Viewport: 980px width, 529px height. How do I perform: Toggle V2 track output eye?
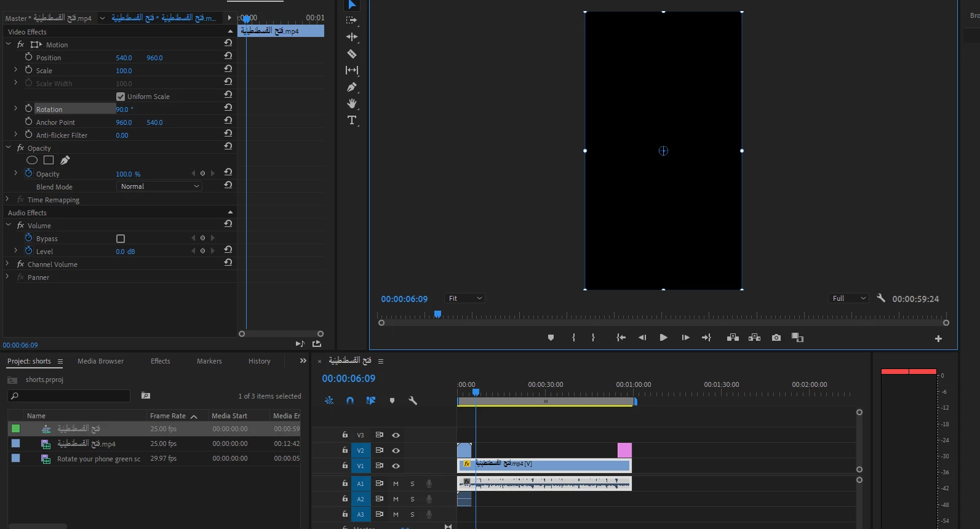tap(396, 450)
